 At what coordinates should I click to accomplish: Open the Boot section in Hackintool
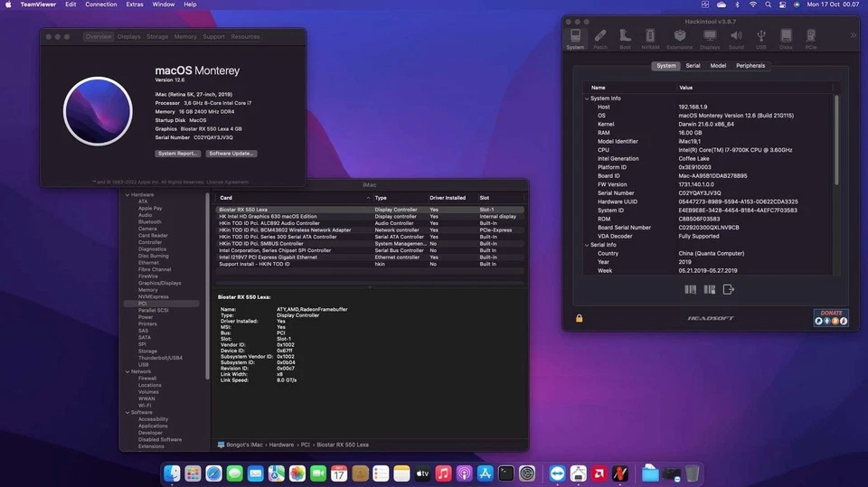625,39
